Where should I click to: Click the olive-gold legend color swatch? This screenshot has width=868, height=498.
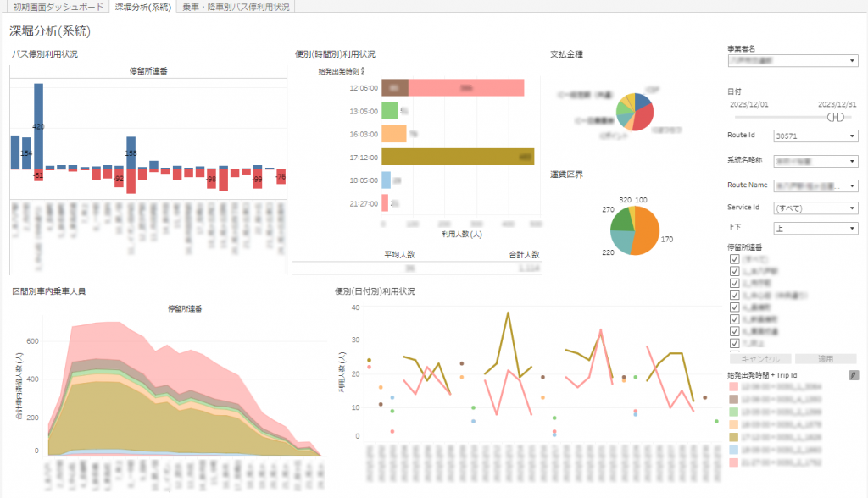[x=733, y=437]
